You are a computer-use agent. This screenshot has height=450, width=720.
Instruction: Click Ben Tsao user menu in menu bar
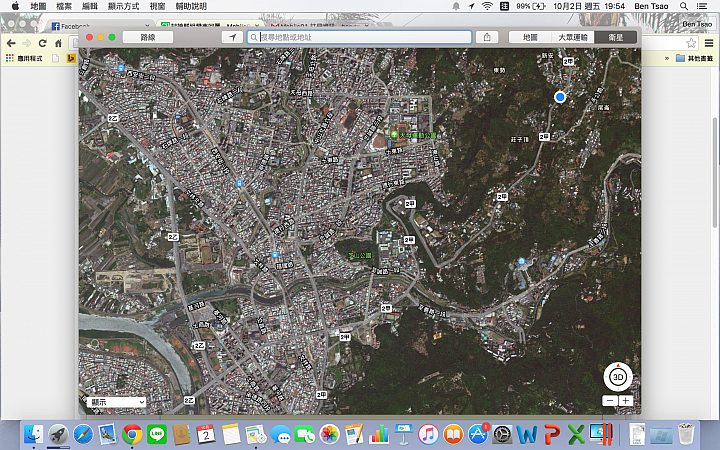coord(651,6)
